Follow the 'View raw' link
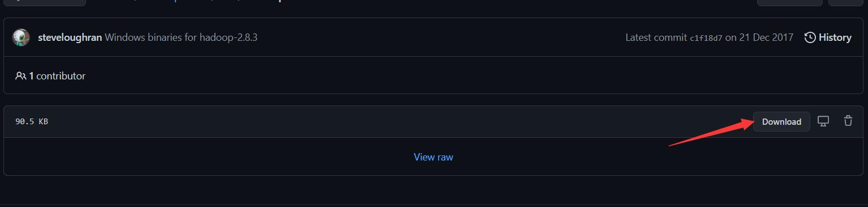This screenshot has height=207, width=868. [433, 157]
